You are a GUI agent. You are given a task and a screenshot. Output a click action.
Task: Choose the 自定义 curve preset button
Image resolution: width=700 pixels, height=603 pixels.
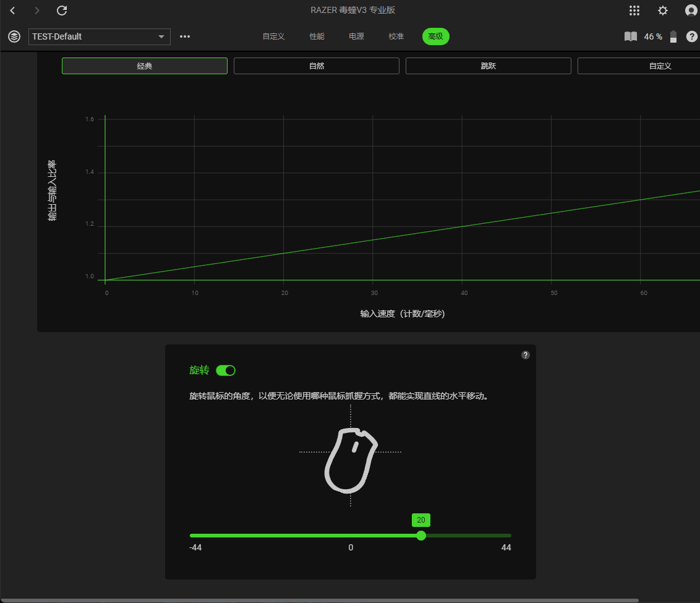639,66
